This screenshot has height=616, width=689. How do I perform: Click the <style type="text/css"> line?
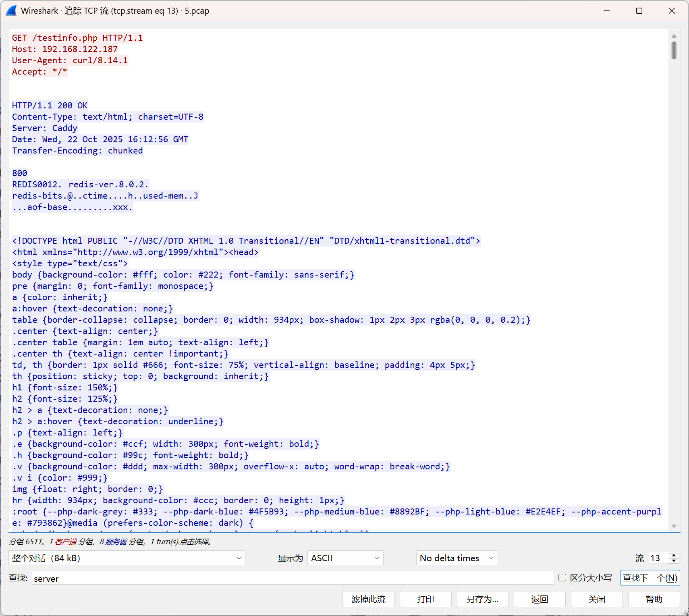[70, 263]
